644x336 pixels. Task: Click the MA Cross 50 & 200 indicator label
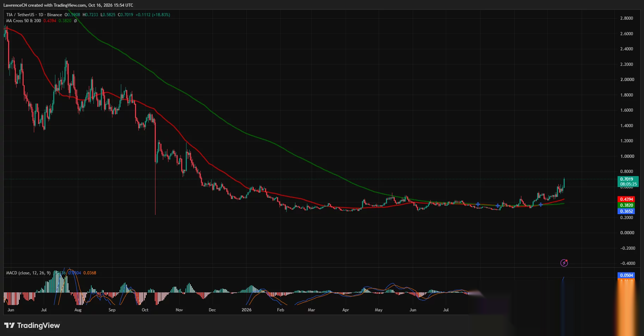[x=23, y=21]
